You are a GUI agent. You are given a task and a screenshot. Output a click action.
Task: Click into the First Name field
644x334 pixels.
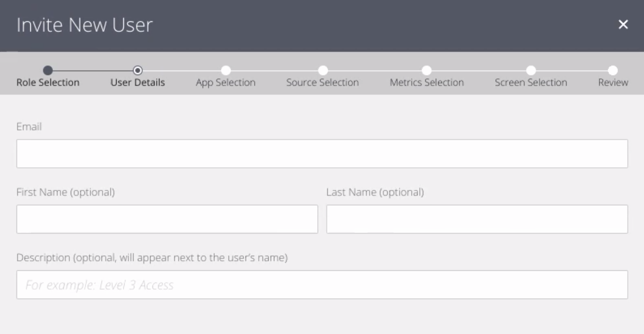pyautogui.click(x=167, y=219)
